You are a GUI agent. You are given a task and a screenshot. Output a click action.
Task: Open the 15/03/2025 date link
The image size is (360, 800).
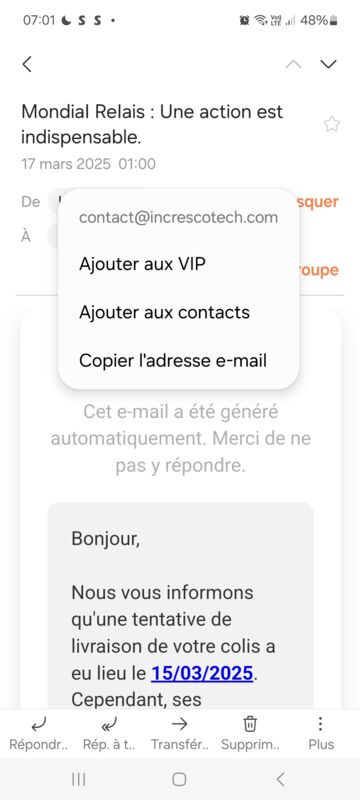(202, 673)
